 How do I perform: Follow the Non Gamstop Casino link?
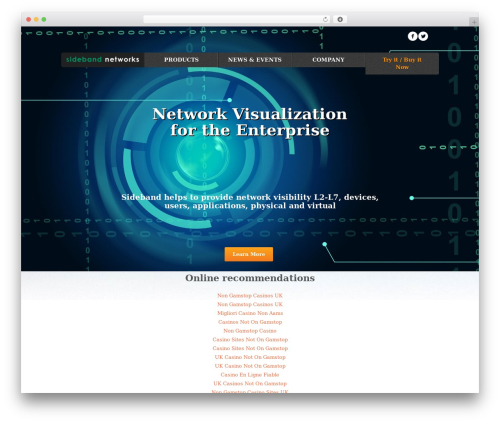pos(250,331)
